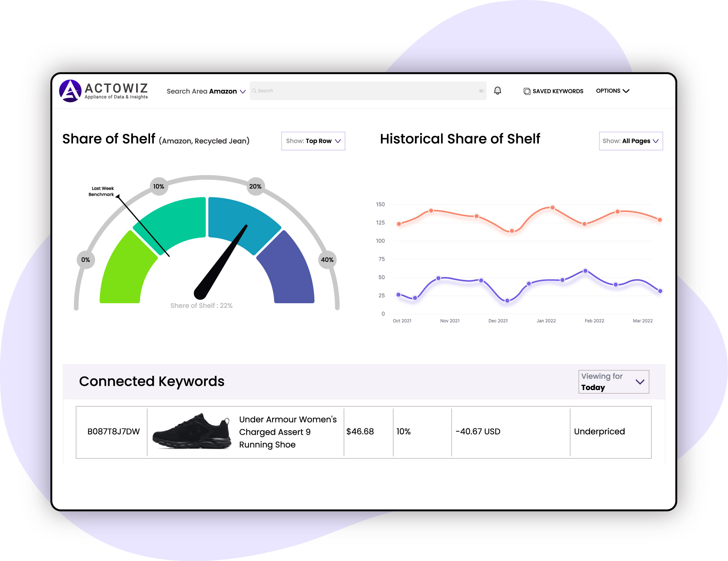Open the Show: All Pages dropdown
Viewport: 728px width, 561px height.
tap(631, 141)
